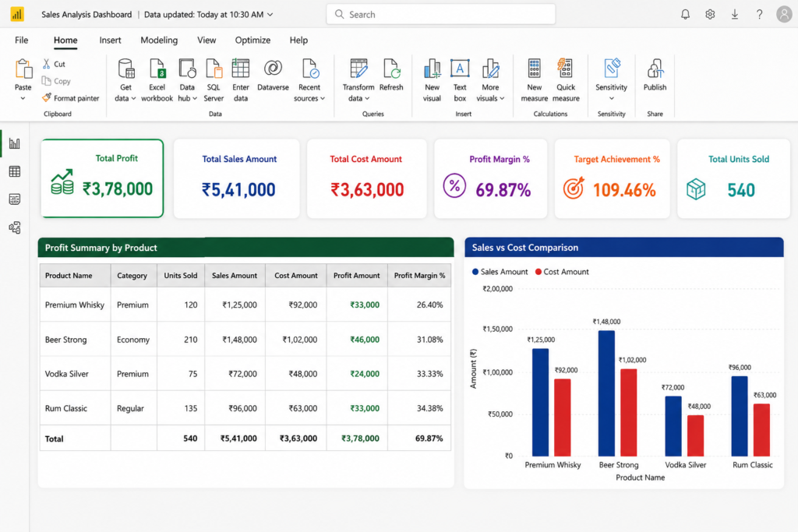Sort by Profit Amount column header

coord(357,275)
